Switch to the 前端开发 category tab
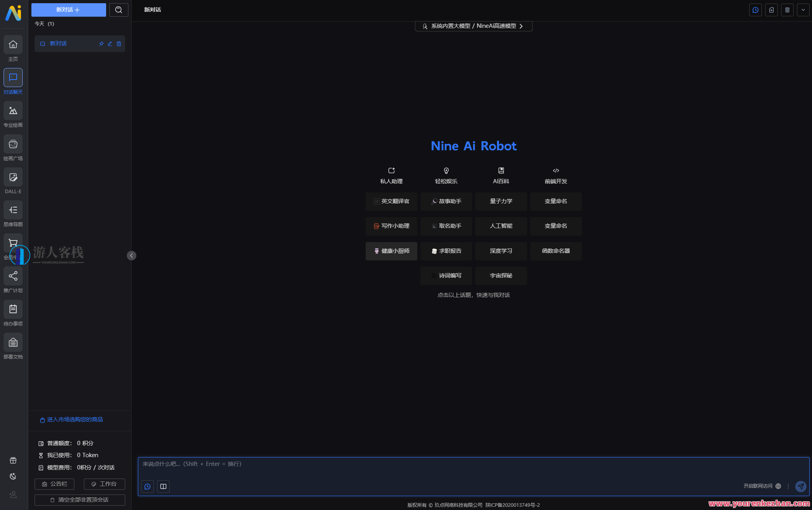 click(x=556, y=175)
